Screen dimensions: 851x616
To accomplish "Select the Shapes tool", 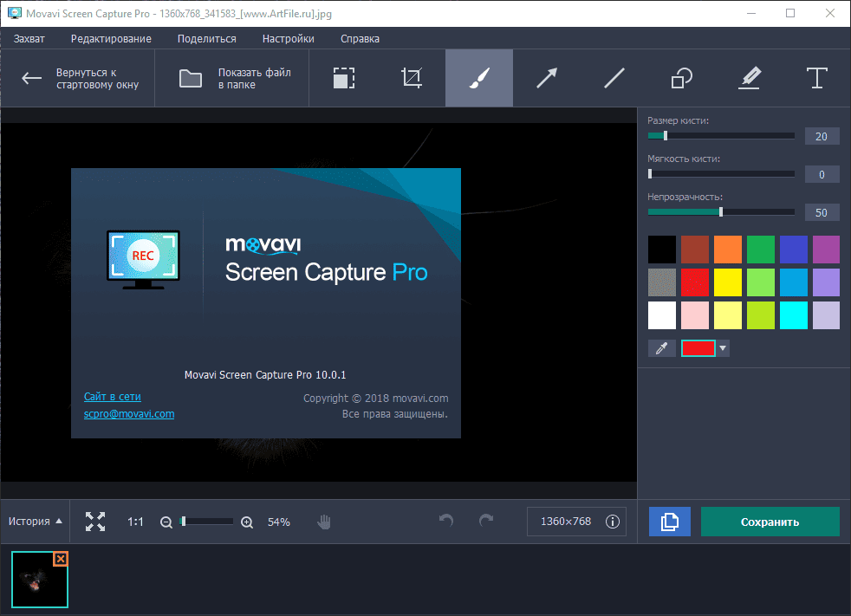I will [x=682, y=79].
